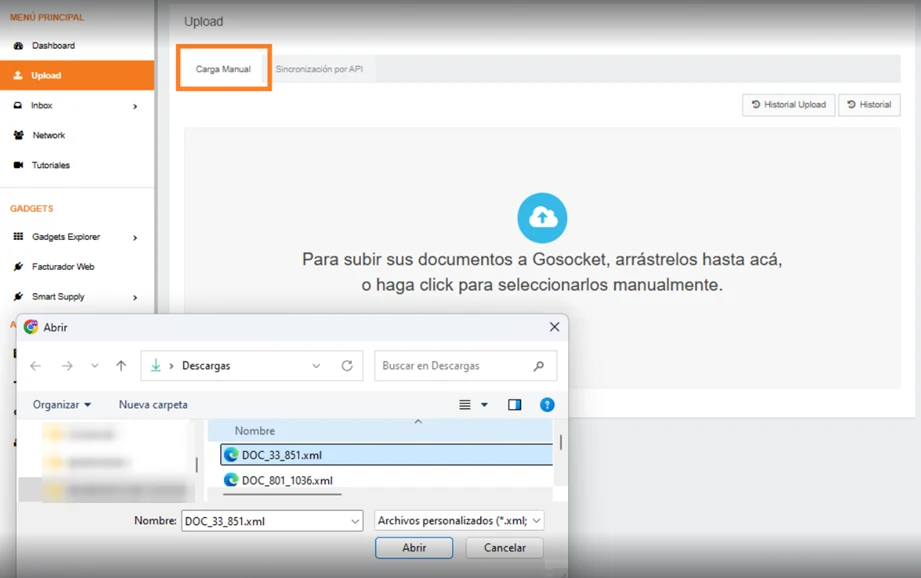This screenshot has height=578, width=921.
Task: Go up one folder level
Action: (x=121, y=366)
